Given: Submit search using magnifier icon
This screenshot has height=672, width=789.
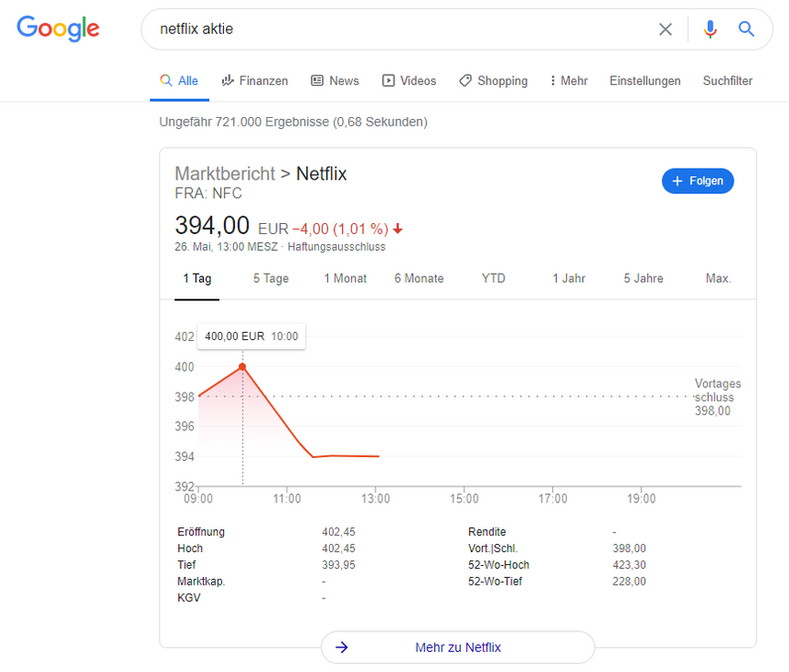Looking at the screenshot, I should coord(747,29).
